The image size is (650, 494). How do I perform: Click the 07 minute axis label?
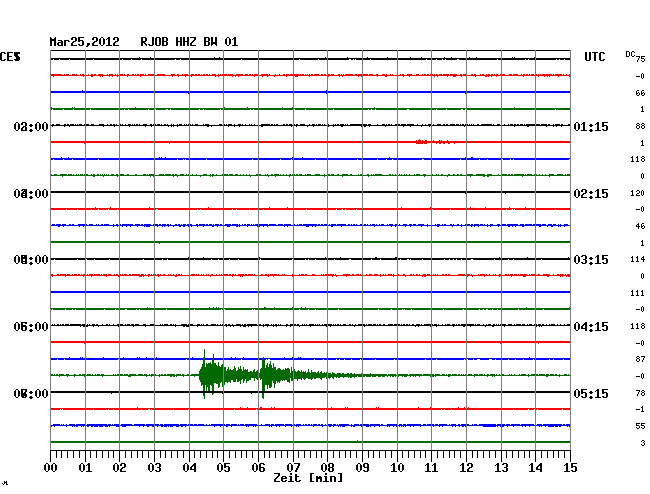pos(293,468)
